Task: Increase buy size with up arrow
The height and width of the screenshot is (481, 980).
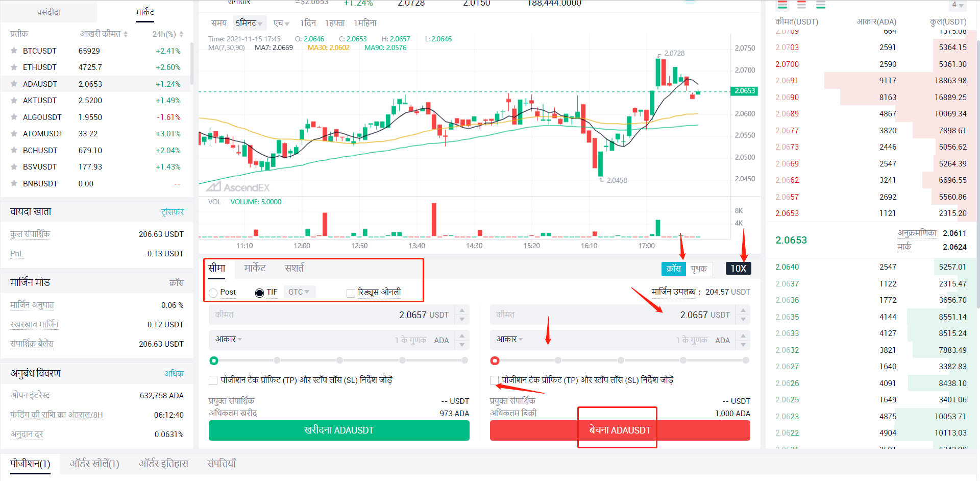Action: click(462, 335)
